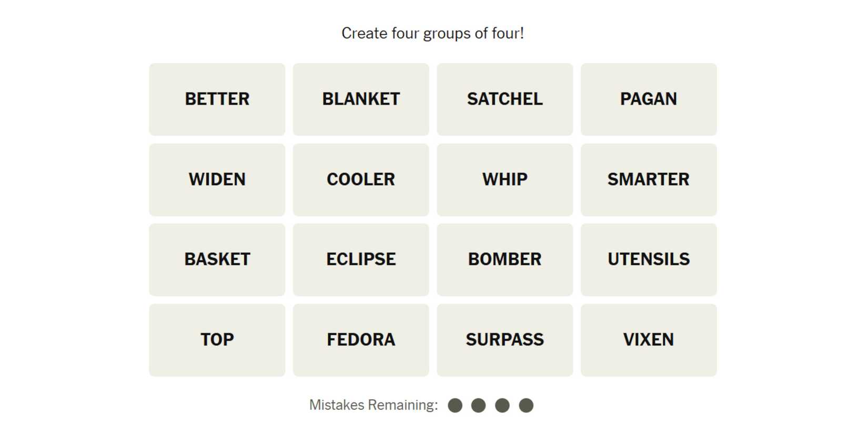Image resolution: width=868 pixels, height=434 pixels.
Task: Click the ECLIPSE tile
Action: (361, 259)
